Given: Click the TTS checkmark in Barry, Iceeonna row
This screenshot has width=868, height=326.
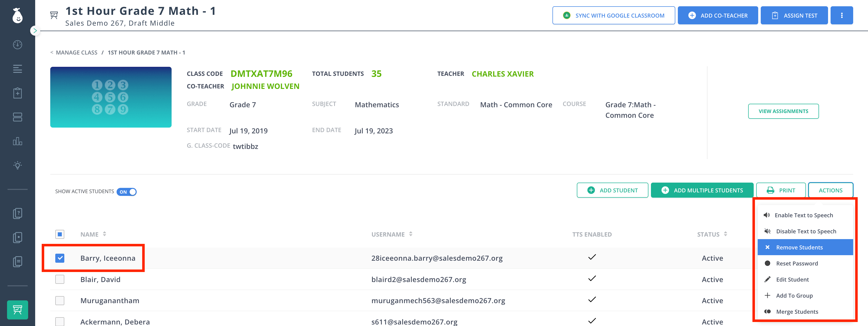Looking at the screenshot, I should coord(592,257).
